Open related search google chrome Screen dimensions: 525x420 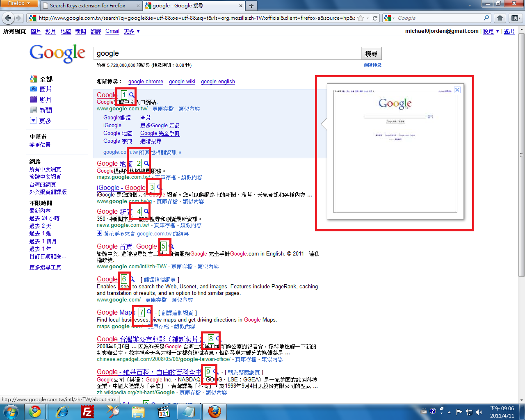(x=146, y=82)
